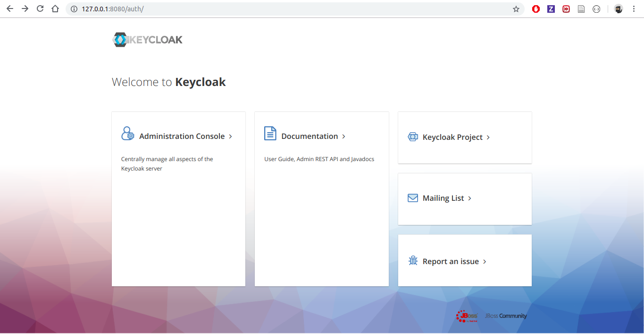Click chevron next to Keycloak Project
The height and width of the screenshot is (334, 644).
[488, 137]
